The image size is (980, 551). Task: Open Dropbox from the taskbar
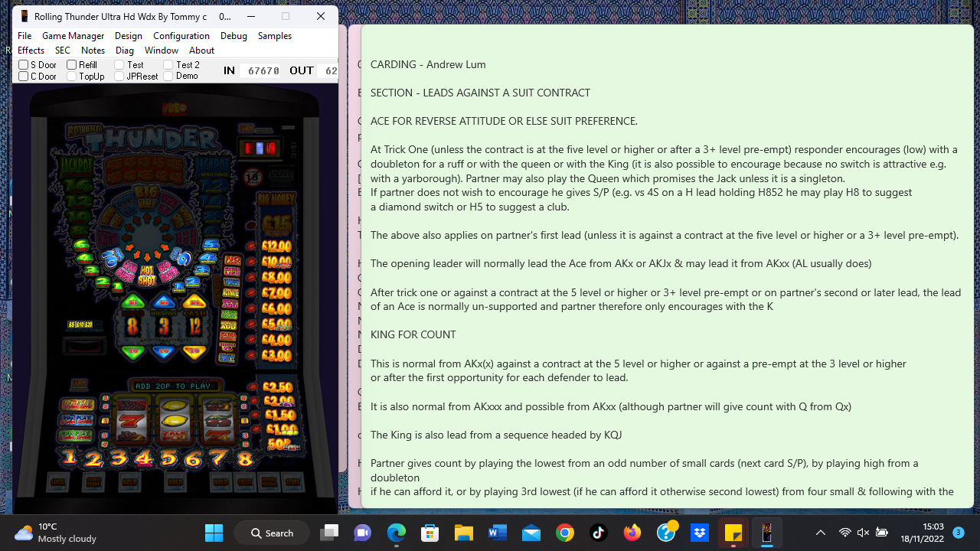coord(700,533)
